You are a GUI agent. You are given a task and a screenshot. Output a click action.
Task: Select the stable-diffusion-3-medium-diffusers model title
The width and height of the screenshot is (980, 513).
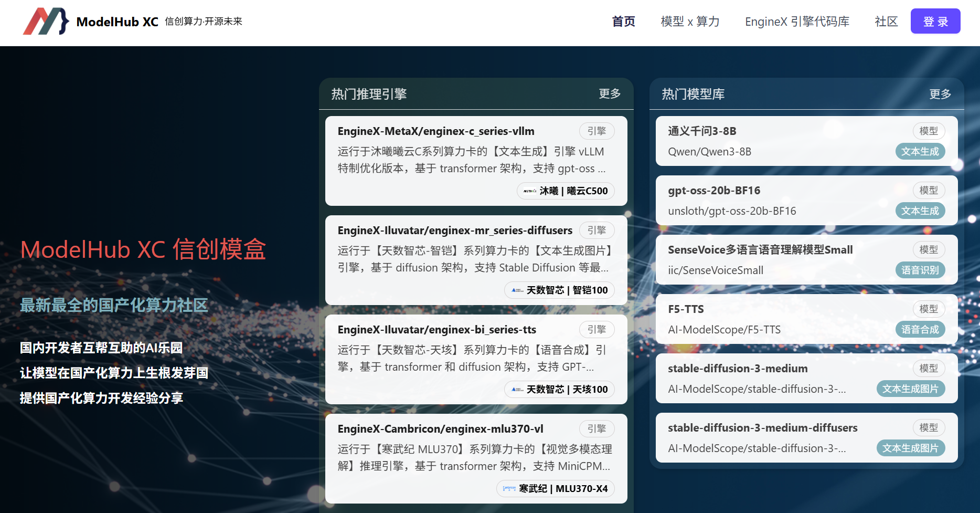coord(762,428)
